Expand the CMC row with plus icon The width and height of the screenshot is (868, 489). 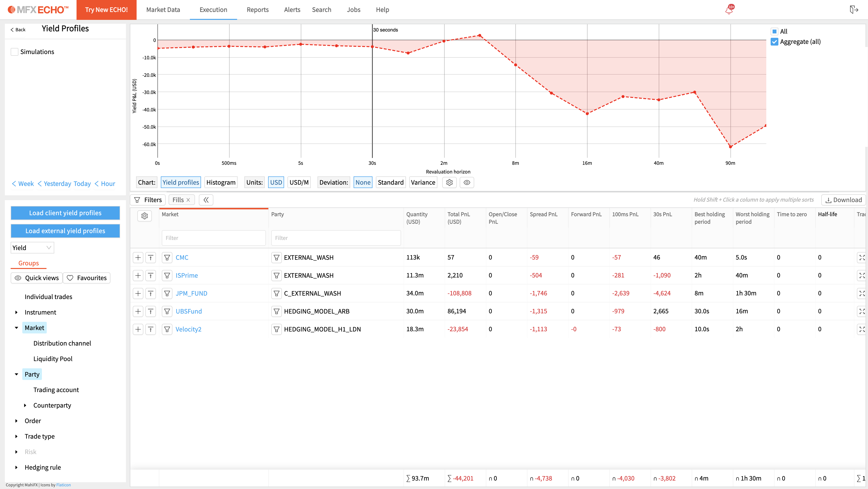point(138,258)
